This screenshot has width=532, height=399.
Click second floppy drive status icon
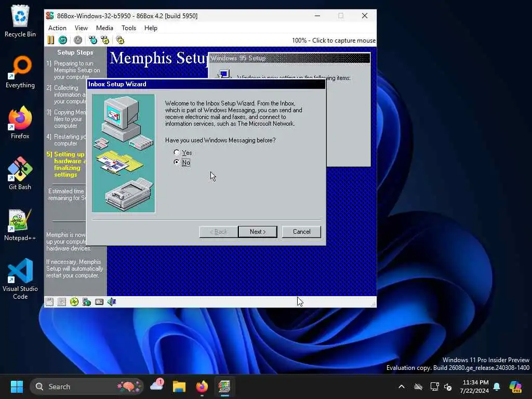click(x=62, y=302)
